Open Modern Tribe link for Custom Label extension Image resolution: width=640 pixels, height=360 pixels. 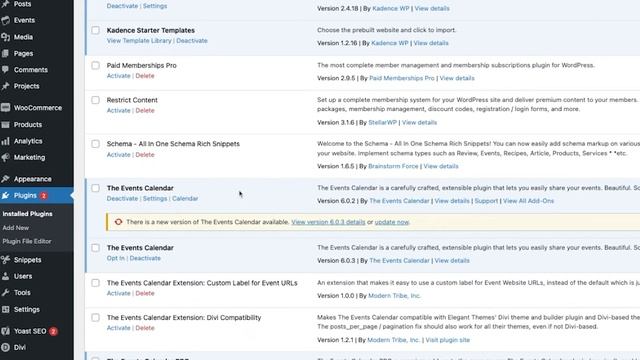click(x=394, y=296)
